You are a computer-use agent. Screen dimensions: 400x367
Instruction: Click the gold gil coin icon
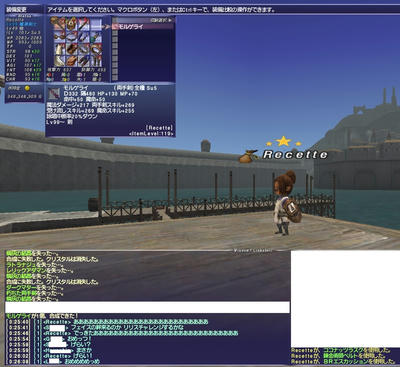tap(27, 88)
